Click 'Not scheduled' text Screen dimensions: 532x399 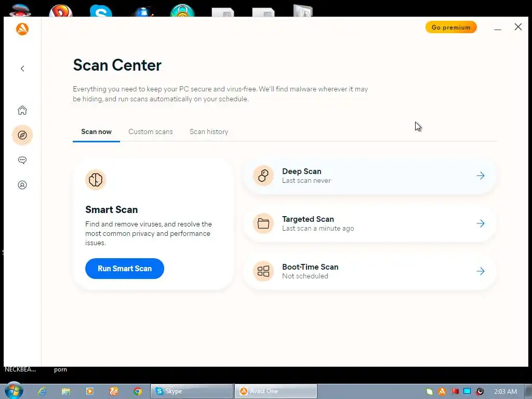pos(305,276)
